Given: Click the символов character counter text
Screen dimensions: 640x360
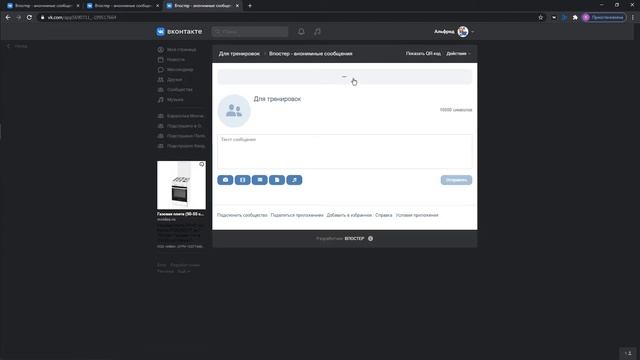Looking at the screenshot, I should point(456,110).
